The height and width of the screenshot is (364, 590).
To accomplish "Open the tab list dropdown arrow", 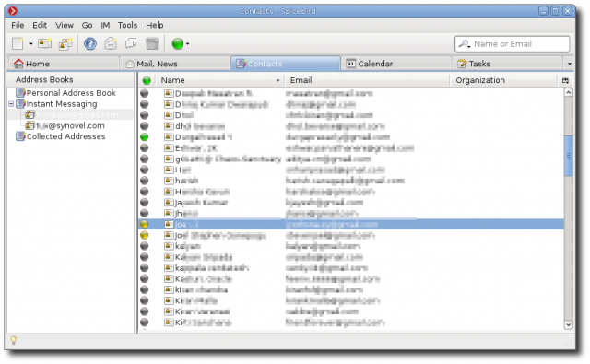I will [x=569, y=64].
